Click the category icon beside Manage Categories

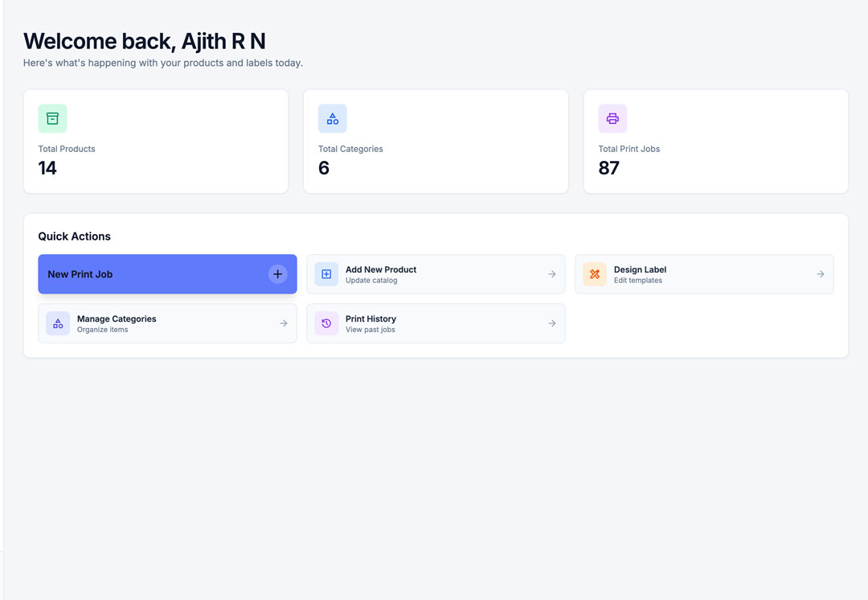click(57, 323)
